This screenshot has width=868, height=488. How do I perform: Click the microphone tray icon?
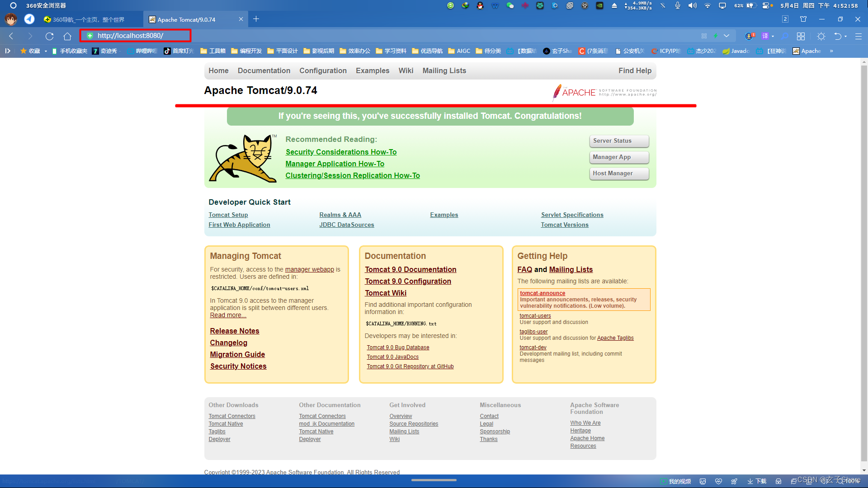(x=677, y=5)
